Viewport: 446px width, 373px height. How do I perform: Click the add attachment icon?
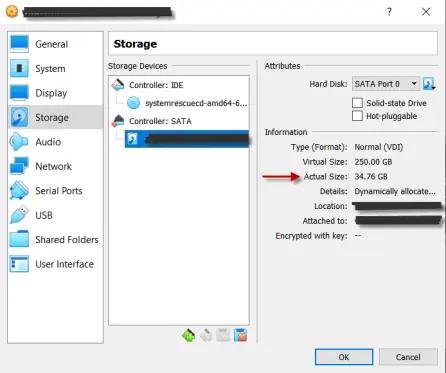pyautogui.click(x=223, y=335)
